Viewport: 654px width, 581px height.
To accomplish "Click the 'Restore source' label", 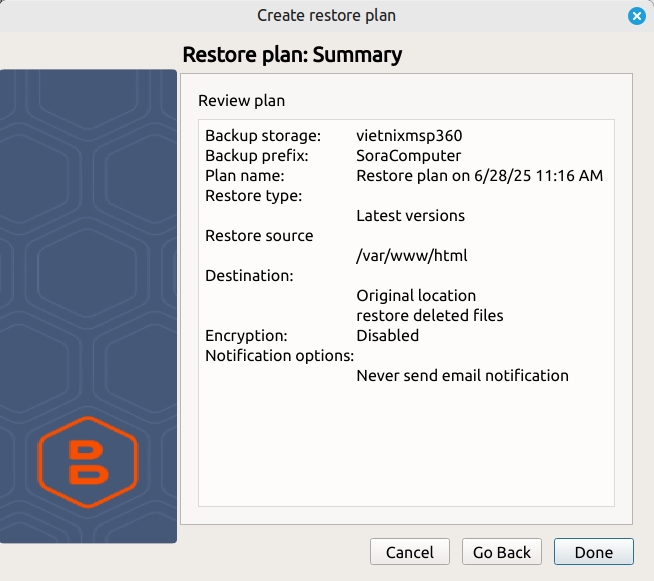I will 259,236.
